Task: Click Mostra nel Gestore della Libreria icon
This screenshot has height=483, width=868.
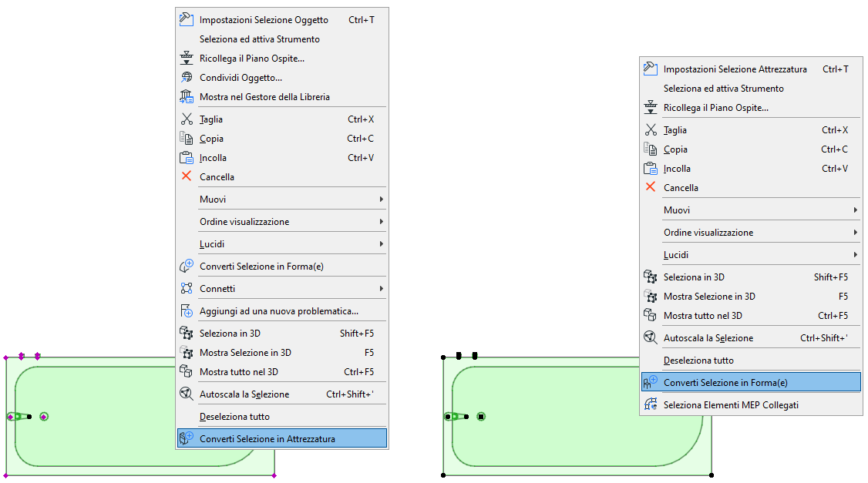Action: pos(186,97)
